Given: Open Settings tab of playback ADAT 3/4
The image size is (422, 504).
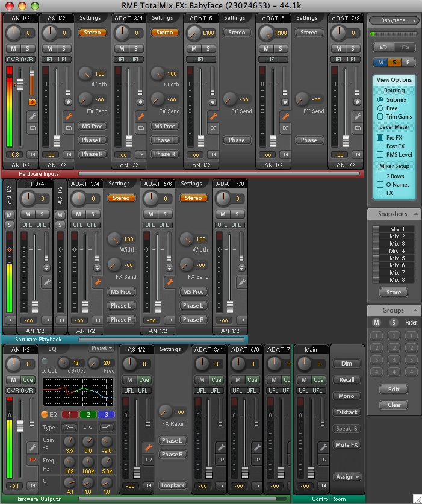Looking at the screenshot, I should click(119, 184).
